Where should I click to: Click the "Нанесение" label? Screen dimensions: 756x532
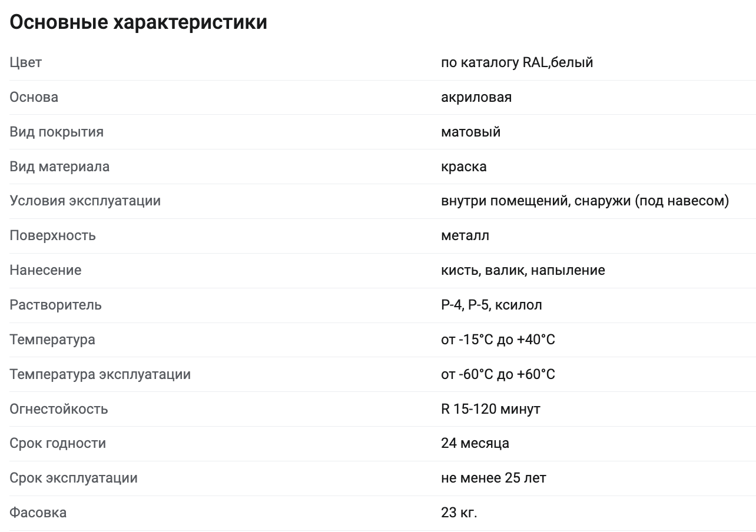tap(45, 270)
